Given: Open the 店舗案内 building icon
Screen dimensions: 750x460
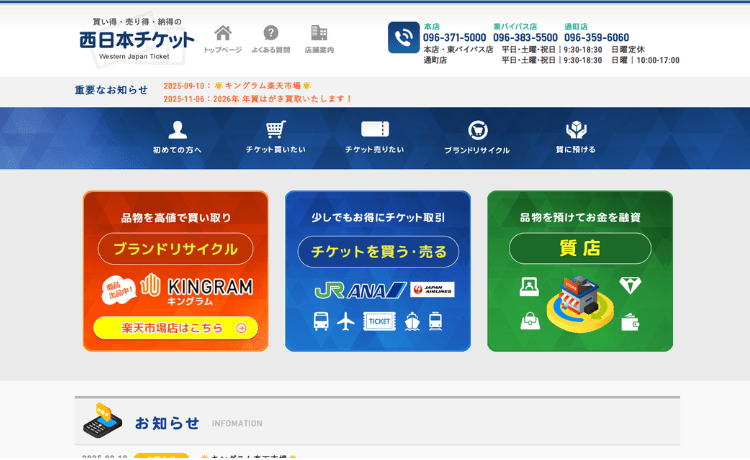Looking at the screenshot, I should pyautogui.click(x=319, y=33).
